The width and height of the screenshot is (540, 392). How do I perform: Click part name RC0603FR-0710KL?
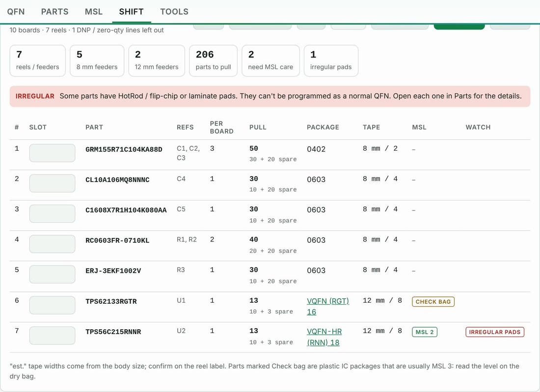coord(117,240)
